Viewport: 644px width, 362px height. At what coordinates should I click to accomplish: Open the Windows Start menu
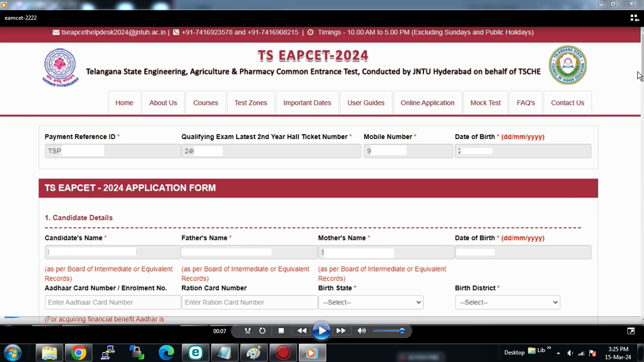[x=13, y=353]
